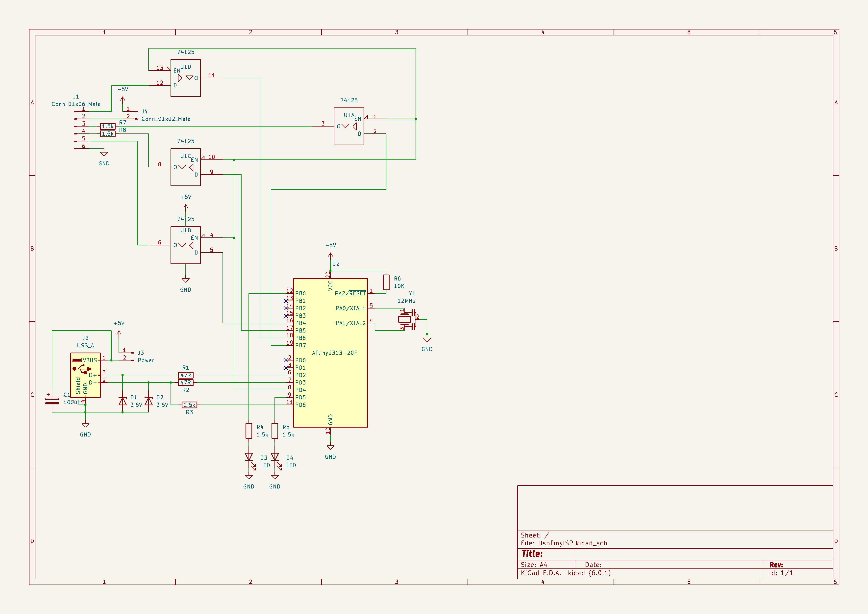This screenshot has height=614, width=868.
Task: Click the 'Rev:' field in title block
Action: [776, 564]
